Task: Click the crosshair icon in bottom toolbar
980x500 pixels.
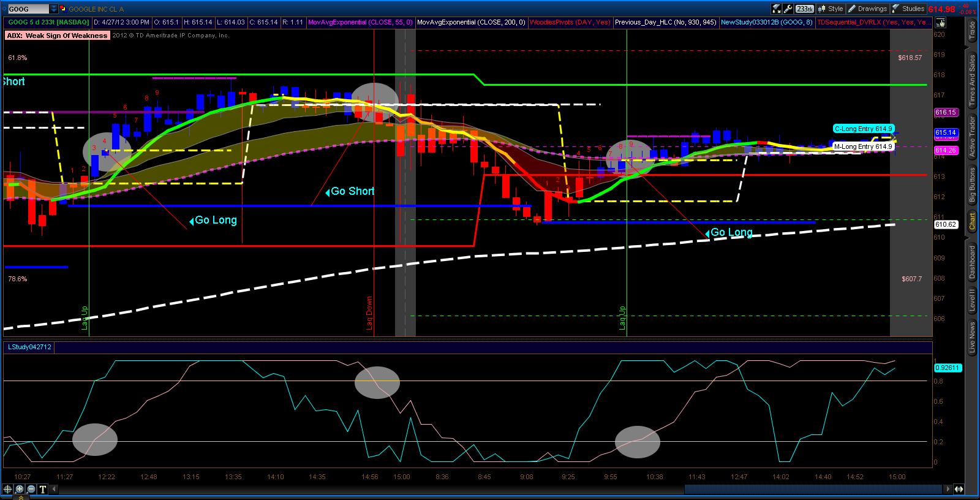Action: pyautogui.click(x=8, y=489)
